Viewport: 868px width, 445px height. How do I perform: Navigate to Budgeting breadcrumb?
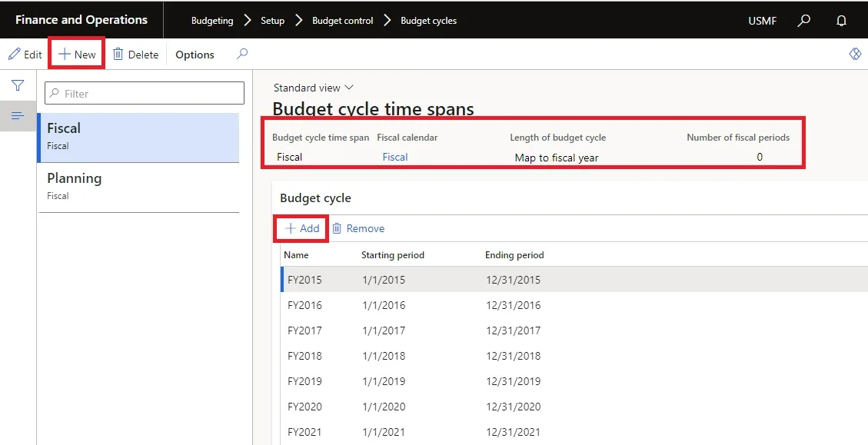[212, 21]
